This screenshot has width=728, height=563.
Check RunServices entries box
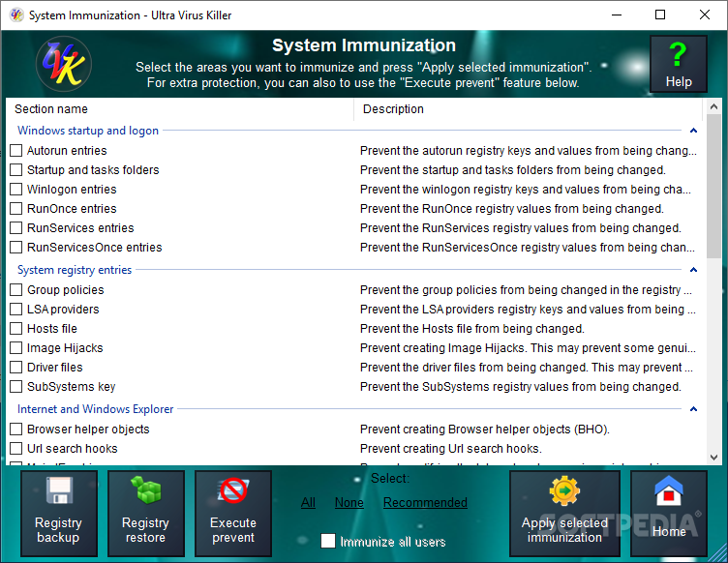16,227
